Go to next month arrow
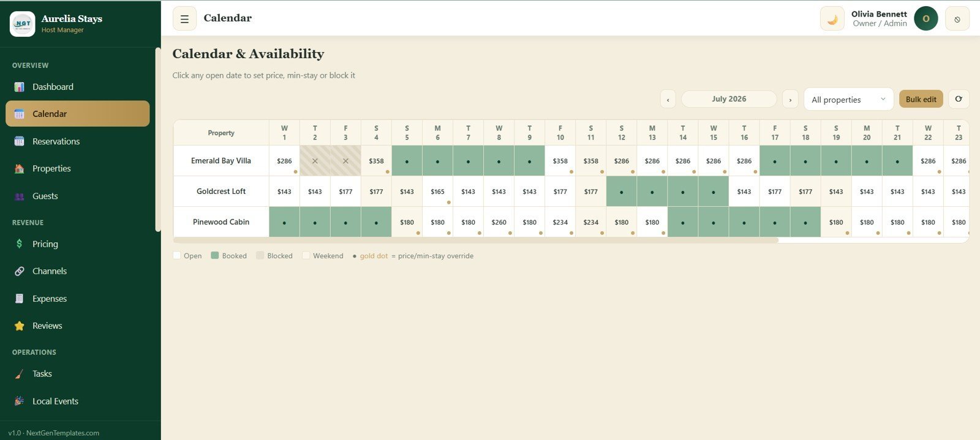980x440 pixels. coord(790,99)
